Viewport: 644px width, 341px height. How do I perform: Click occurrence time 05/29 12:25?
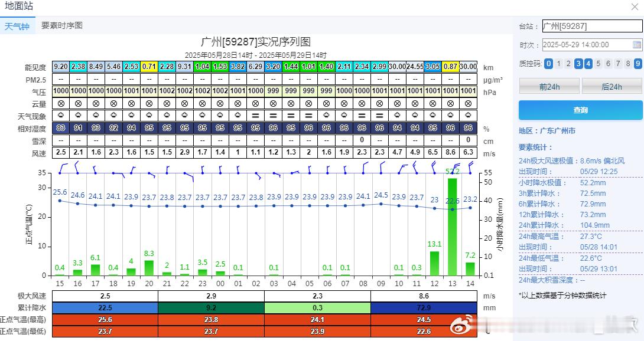(x=599, y=172)
